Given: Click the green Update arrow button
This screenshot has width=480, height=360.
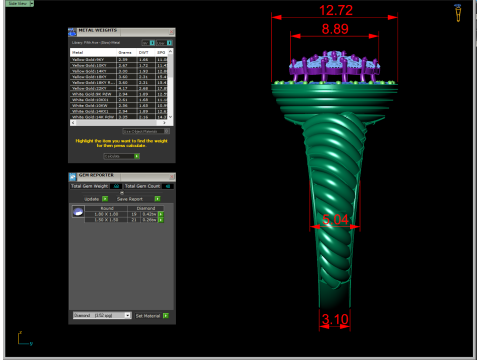Looking at the screenshot, I should click(x=105, y=199).
